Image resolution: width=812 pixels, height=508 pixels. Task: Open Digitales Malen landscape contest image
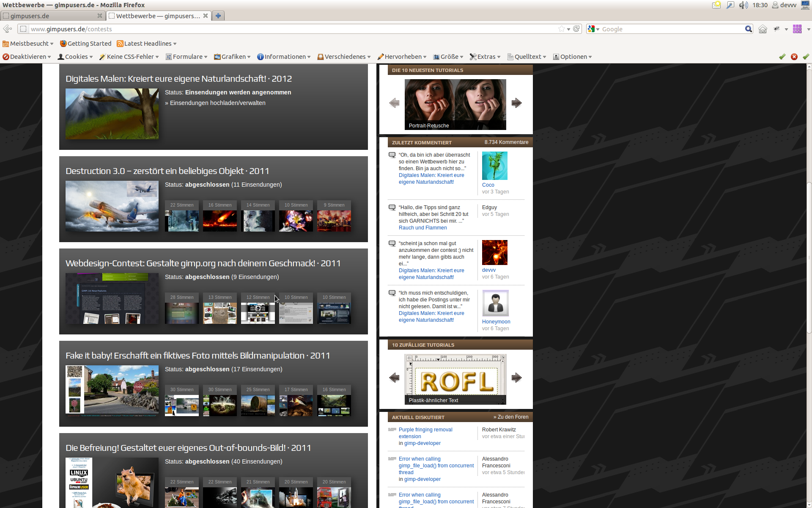click(x=112, y=114)
